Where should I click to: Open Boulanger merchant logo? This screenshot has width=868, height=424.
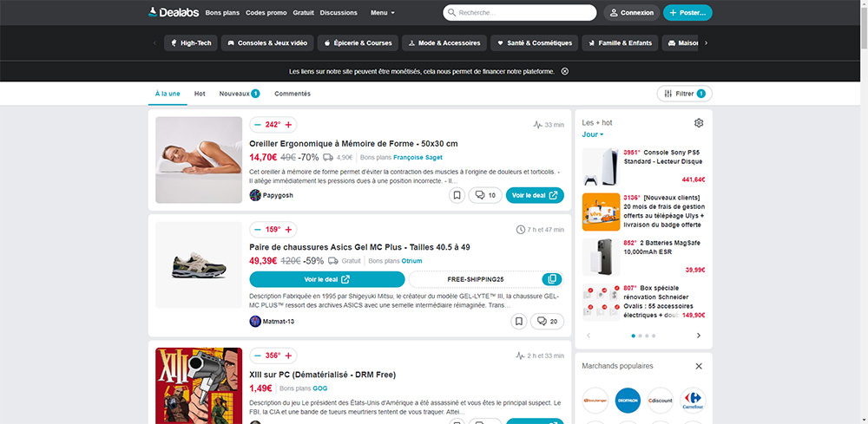point(595,401)
